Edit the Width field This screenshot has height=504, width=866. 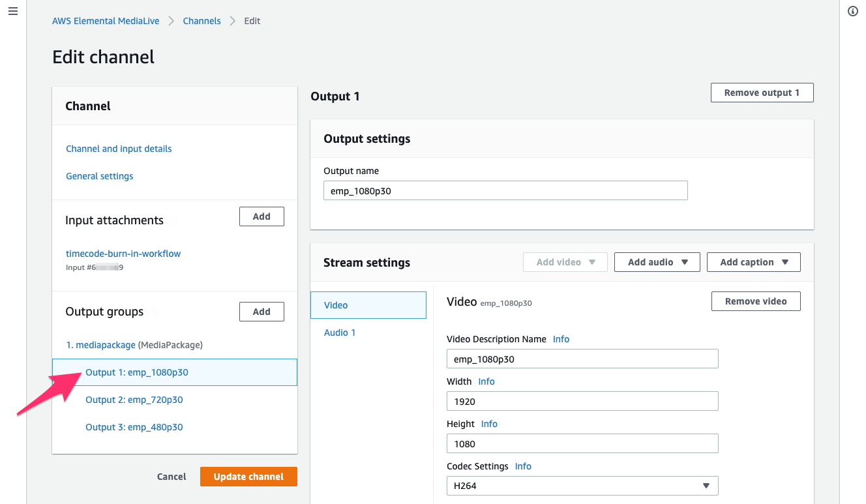(582, 401)
